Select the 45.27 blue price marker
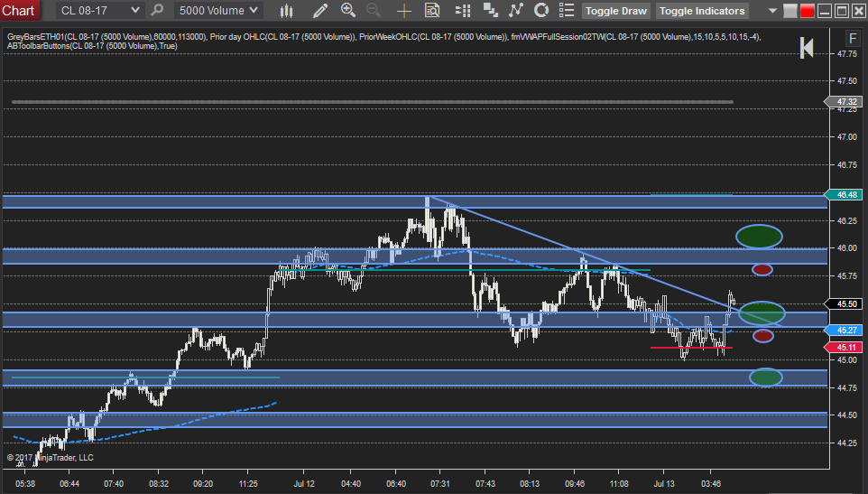The image size is (868, 494). click(x=843, y=330)
